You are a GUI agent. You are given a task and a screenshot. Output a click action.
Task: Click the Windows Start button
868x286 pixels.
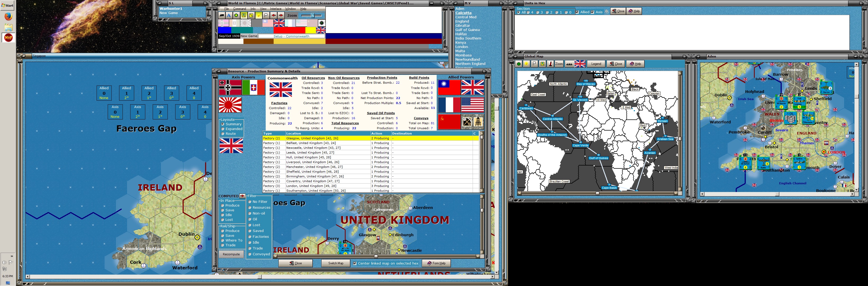[7, 5]
